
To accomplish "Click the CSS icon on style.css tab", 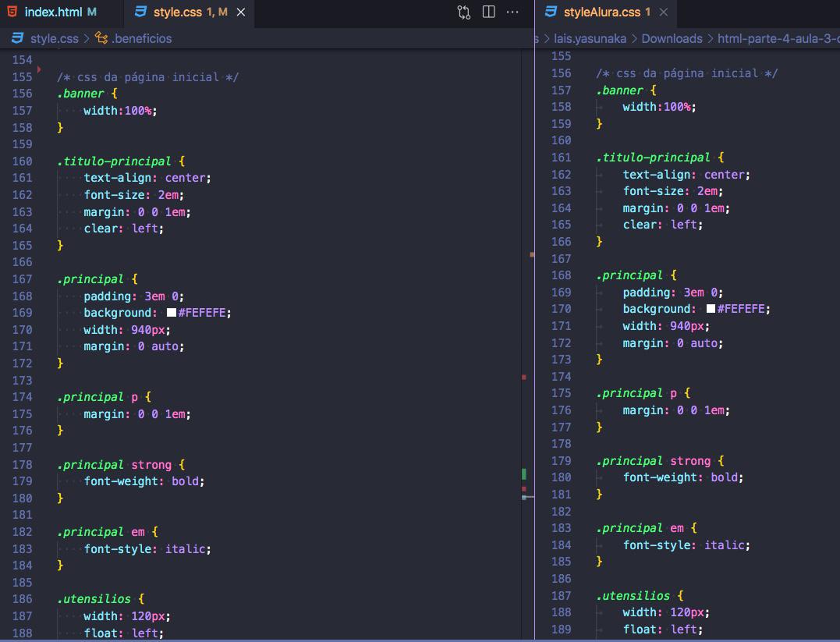I will (x=141, y=11).
